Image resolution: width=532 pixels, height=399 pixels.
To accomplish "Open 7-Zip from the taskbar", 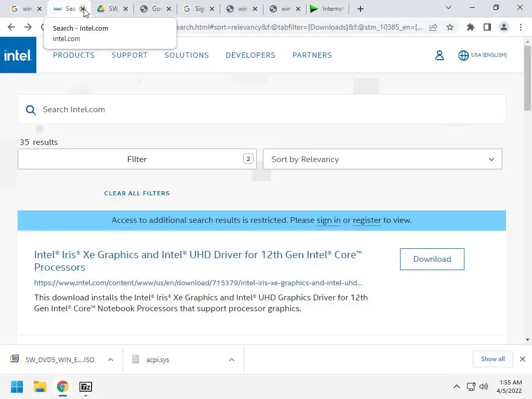I will pos(86,387).
